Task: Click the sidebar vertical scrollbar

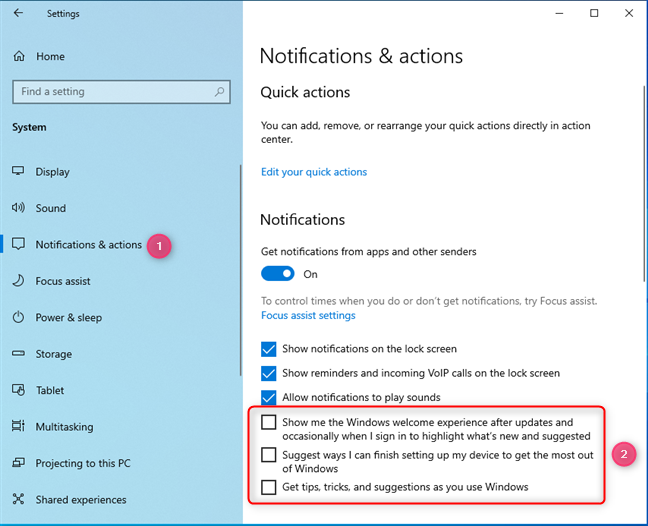Action: (x=241, y=270)
